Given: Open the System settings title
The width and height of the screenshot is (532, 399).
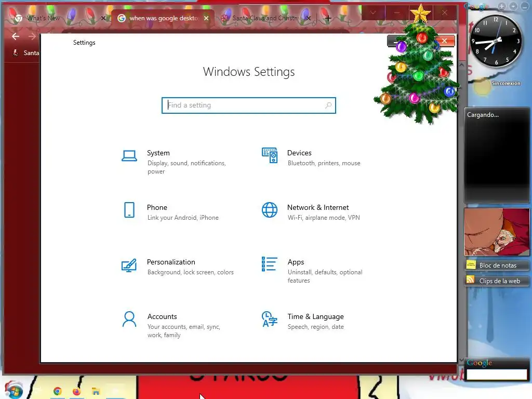Looking at the screenshot, I should (158, 153).
